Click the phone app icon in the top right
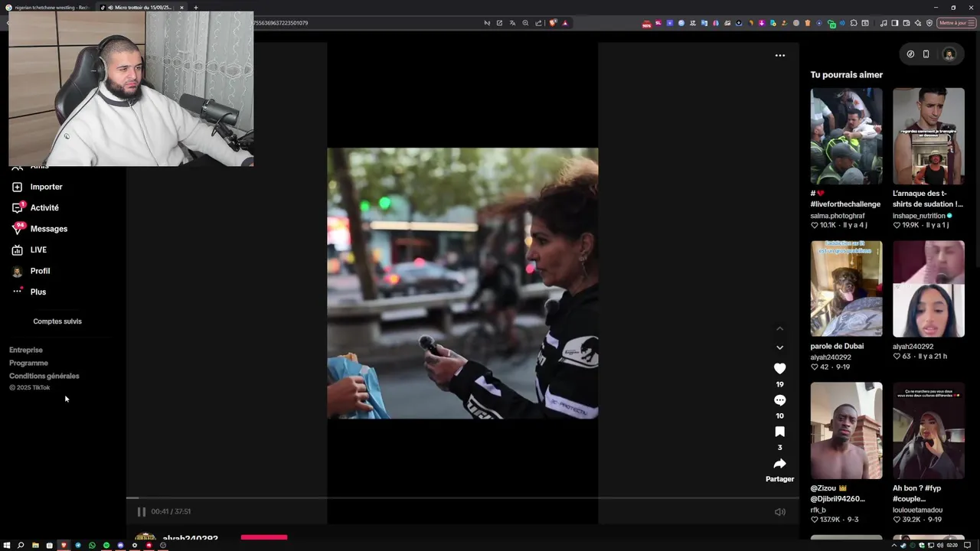Screen dimensions: 980x551 926,54
